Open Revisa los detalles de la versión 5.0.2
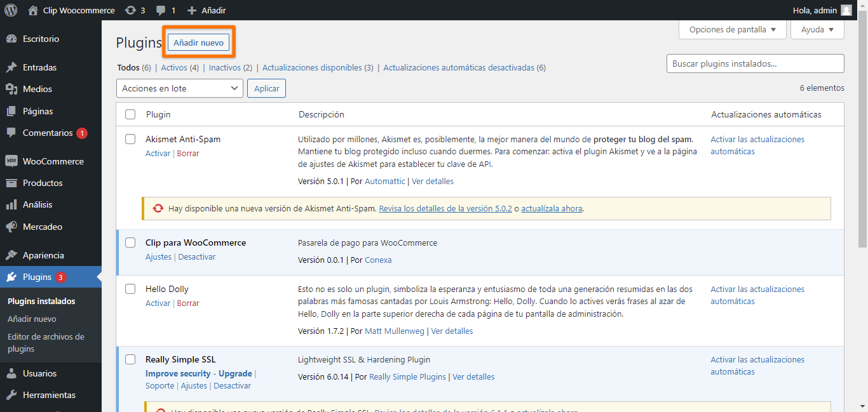The image size is (868, 412). [x=445, y=208]
